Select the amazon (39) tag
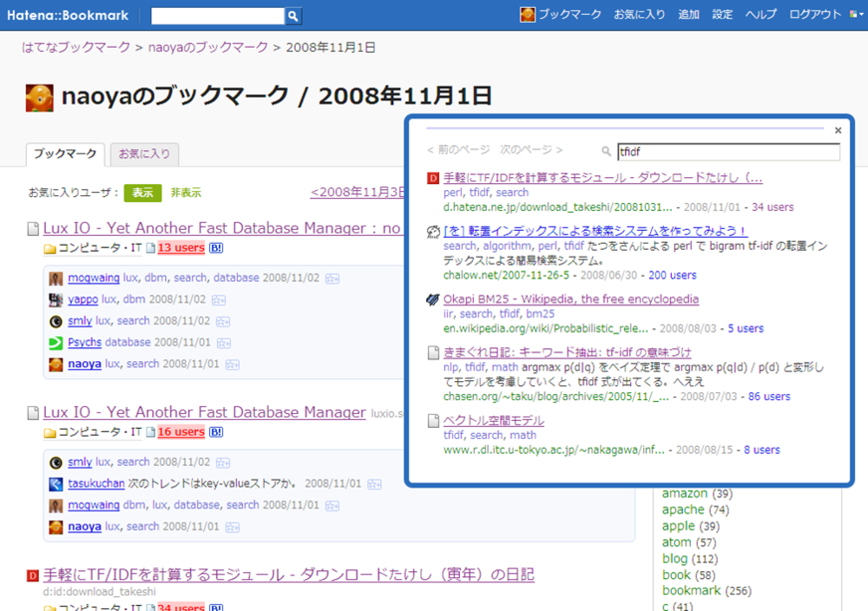Viewport: 868px width, 611px height. coord(698,494)
